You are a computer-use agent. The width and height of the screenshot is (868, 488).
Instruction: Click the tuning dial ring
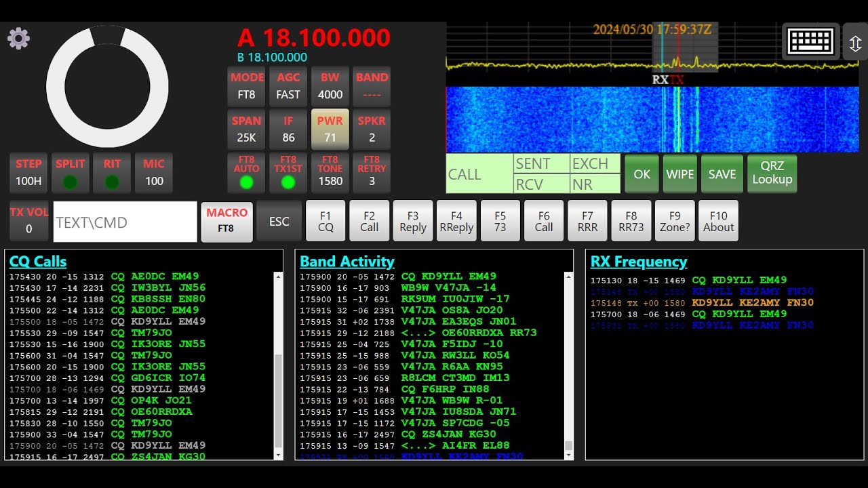click(x=107, y=87)
